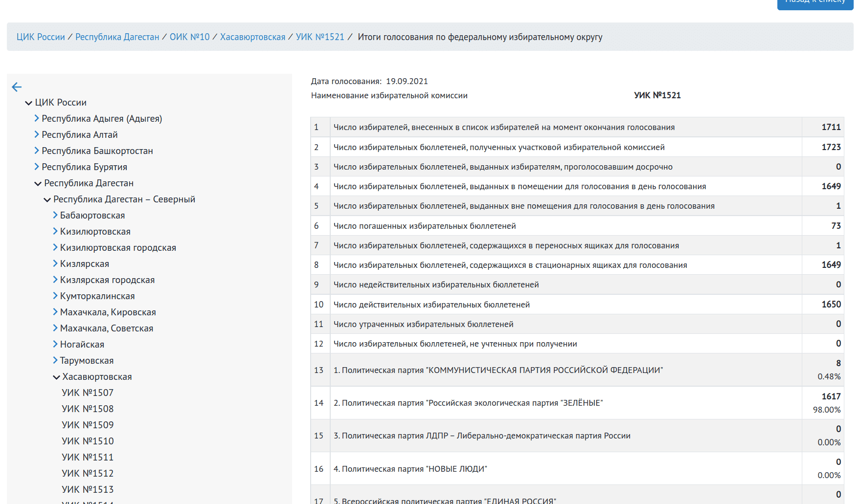Select УИК №1509 in the tree
Viewport: 861px width, 504px height.
pos(88,425)
